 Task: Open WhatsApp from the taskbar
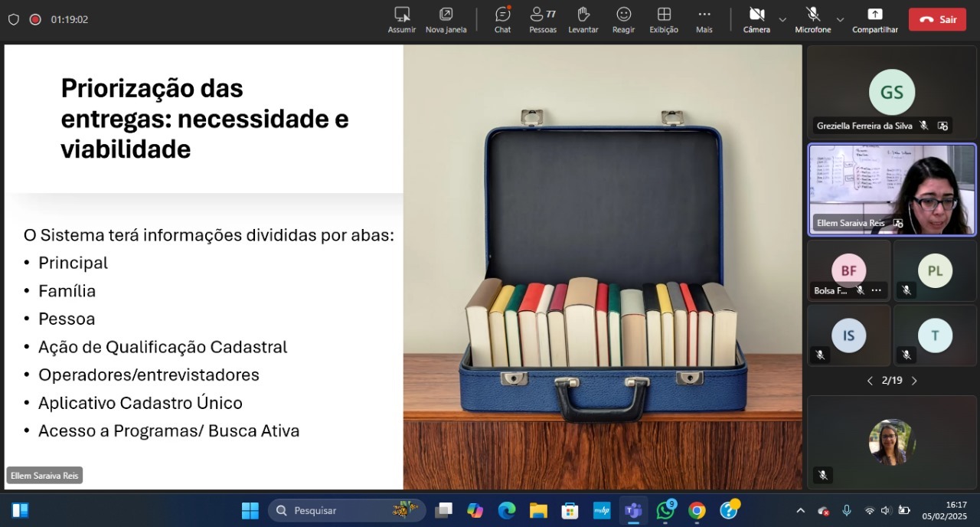pos(665,510)
